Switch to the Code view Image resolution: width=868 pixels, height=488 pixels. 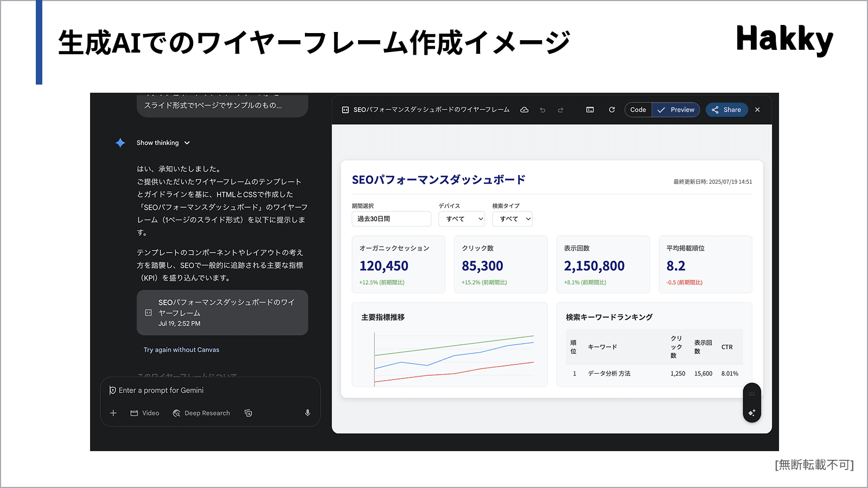(x=638, y=110)
